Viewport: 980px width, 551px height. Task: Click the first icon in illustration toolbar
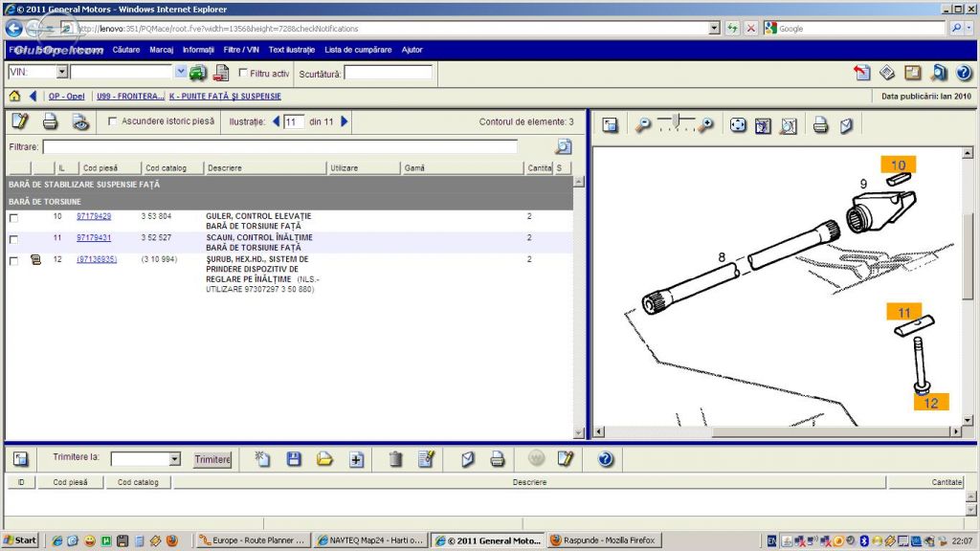[x=610, y=125]
